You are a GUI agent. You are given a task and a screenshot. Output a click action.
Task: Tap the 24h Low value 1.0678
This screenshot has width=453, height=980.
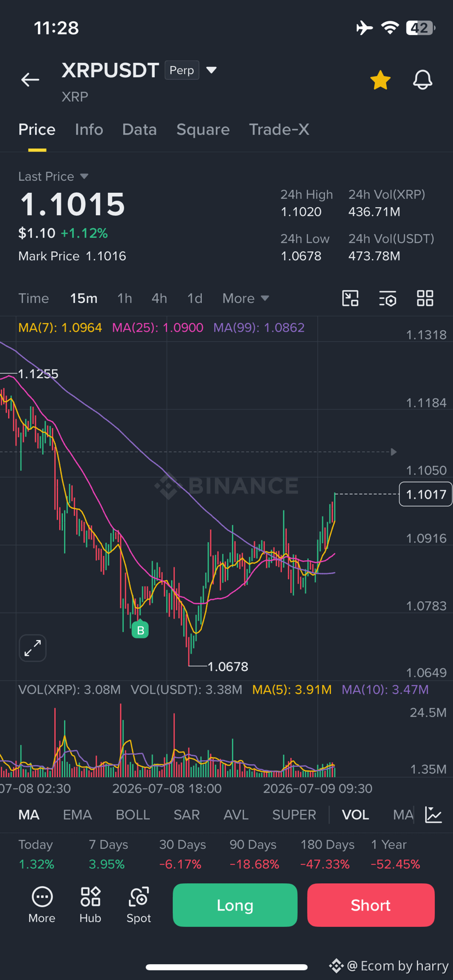point(301,256)
